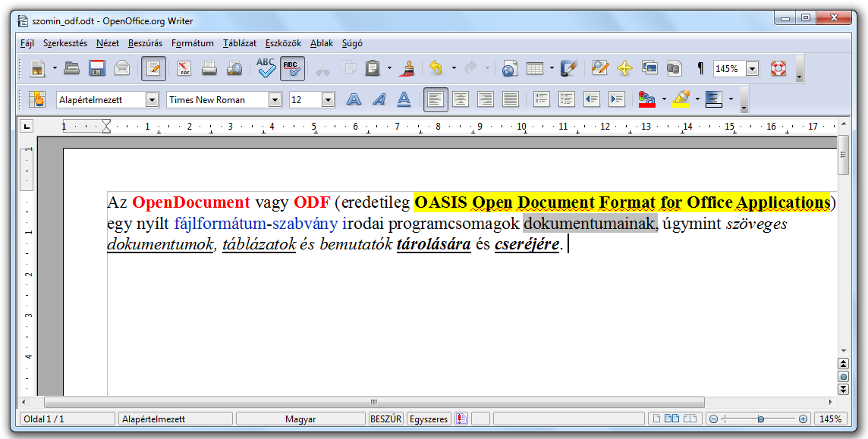Screen dimensions: 868x439
Task: Open the Táblázat menu
Action: click(x=240, y=43)
